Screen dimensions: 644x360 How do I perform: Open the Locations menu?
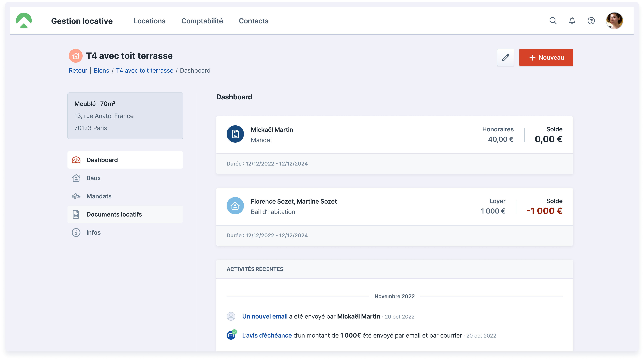149,21
